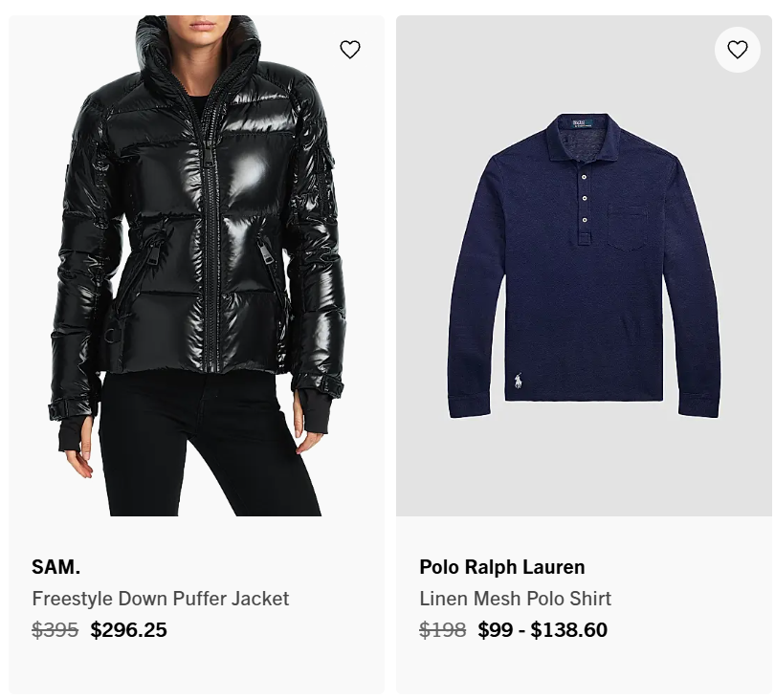775x700 pixels.
Task: Favorite the SAM. puffer jacket with heart icon
Action: [350, 50]
